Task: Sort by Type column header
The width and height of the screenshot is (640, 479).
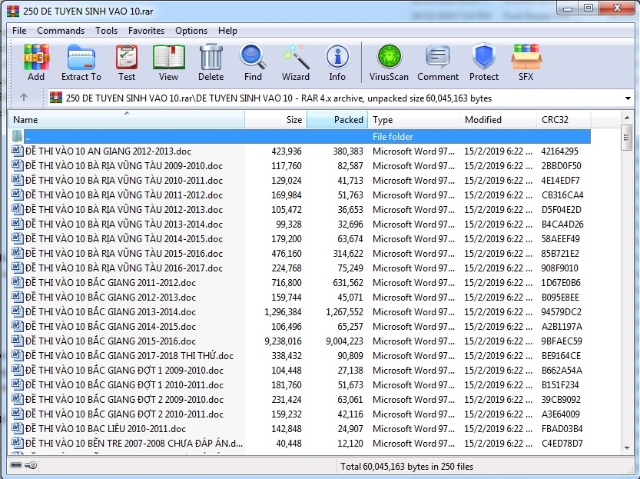Action: pos(414,120)
